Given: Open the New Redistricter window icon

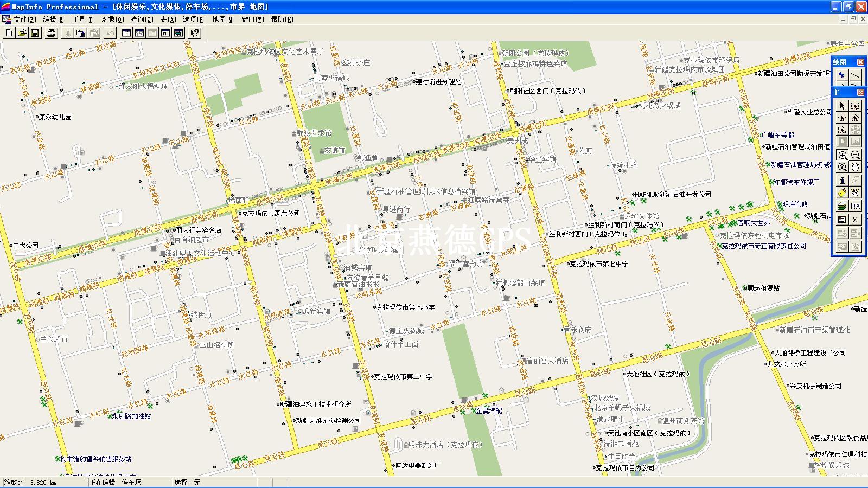Looking at the screenshot, I should (x=178, y=33).
